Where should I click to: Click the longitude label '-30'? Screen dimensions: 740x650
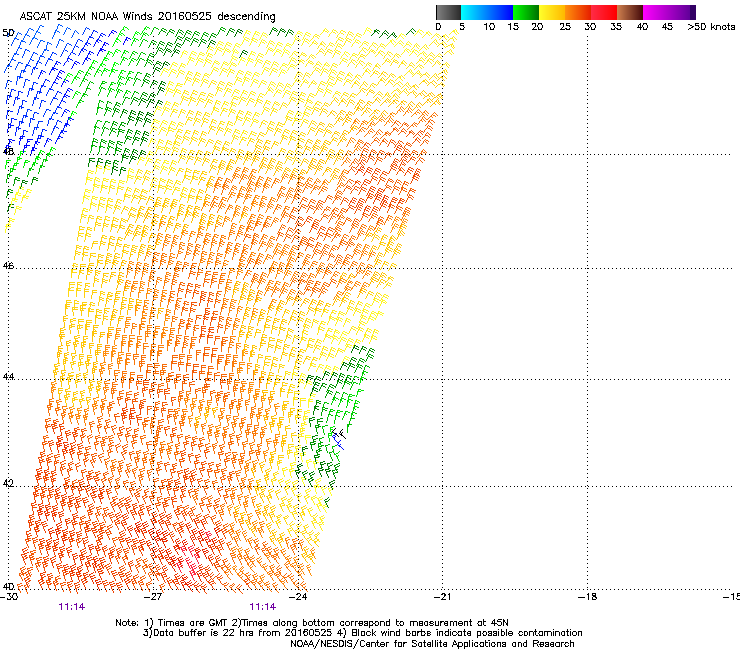point(9,597)
